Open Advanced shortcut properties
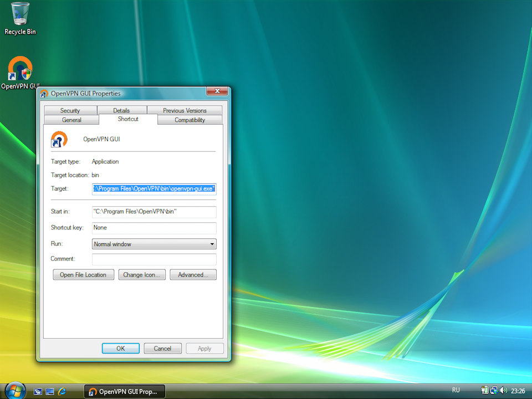The height and width of the screenshot is (399, 532). pyautogui.click(x=193, y=275)
